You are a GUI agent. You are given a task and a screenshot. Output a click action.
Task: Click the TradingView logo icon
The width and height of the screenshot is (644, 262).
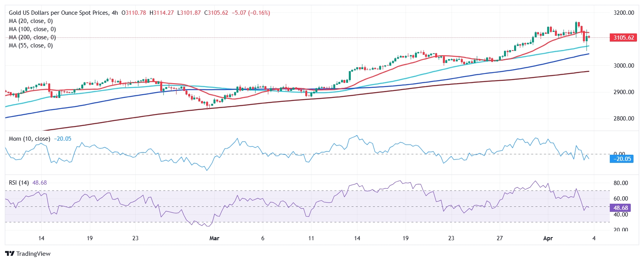tap(10, 253)
